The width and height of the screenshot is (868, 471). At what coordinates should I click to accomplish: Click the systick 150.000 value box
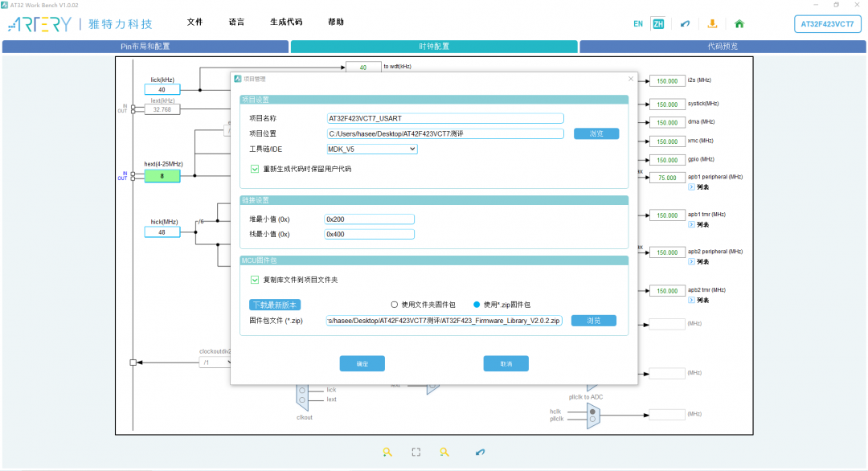tap(667, 104)
